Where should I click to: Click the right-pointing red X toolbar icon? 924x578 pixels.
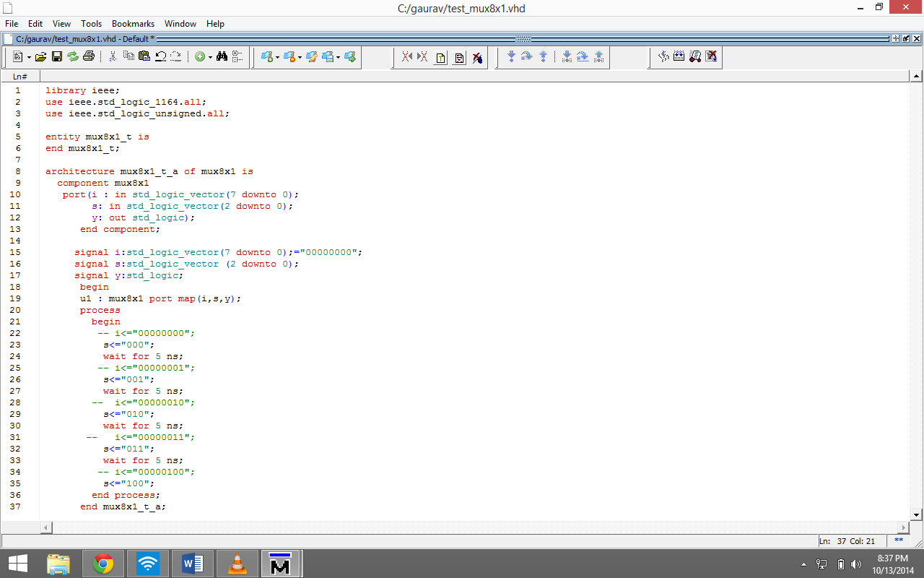423,56
